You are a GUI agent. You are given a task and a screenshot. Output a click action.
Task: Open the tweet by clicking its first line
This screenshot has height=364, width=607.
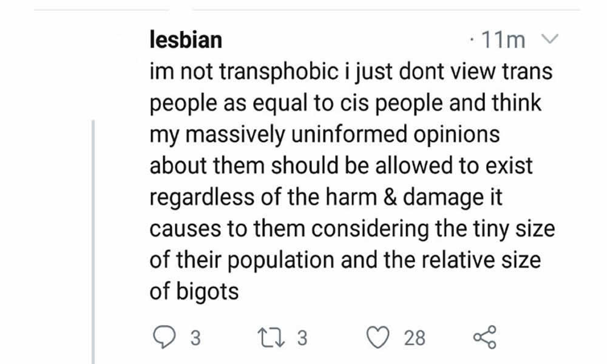pyautogui.click(x=351, y=73)
